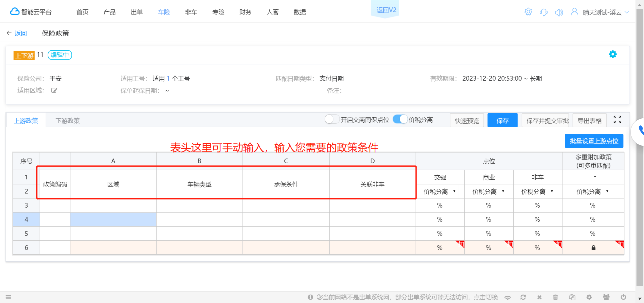Click the user avatar icon
This screenshot has width=644, height=303.
[x=574, y=12]
